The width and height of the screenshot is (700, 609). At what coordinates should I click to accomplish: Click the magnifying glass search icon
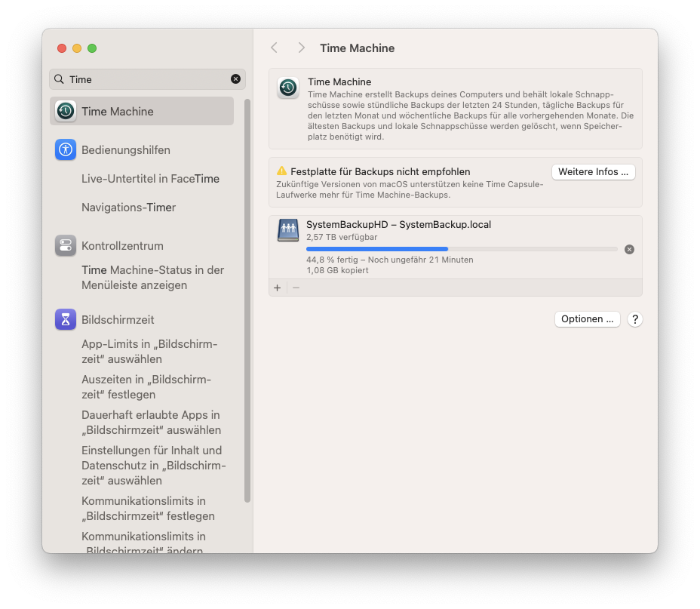tap(59, 79)
